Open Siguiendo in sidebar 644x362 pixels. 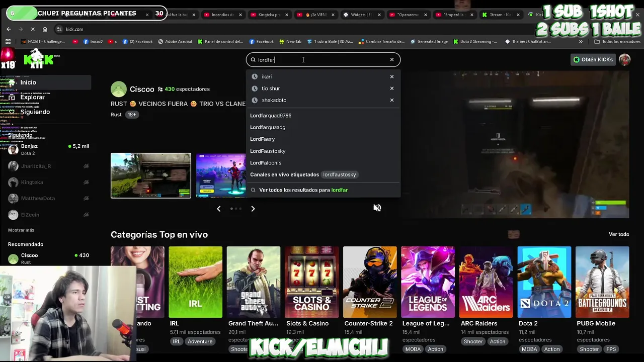click(x=35, y=112)
